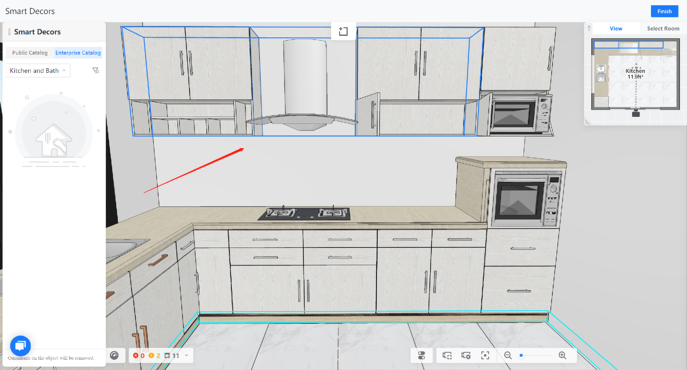
Task: Click the red error count indicator
Action: (138, 356)
